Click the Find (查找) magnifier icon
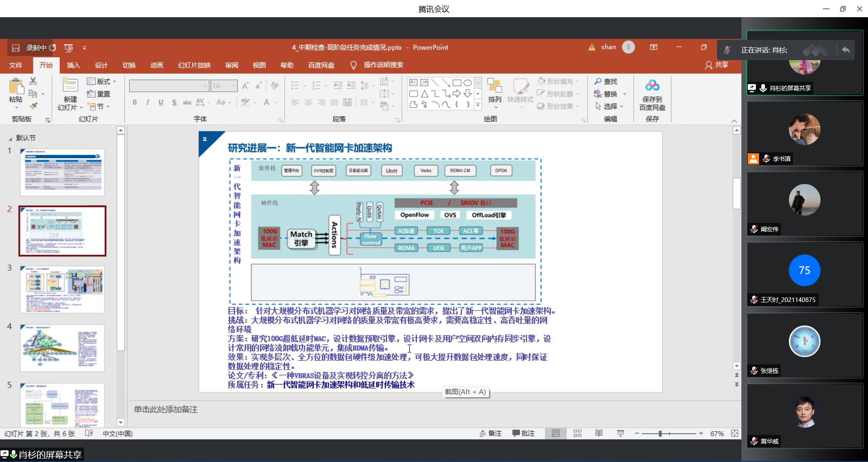The width and height of the screenshot is (868, 462). [x=598, y=81]
